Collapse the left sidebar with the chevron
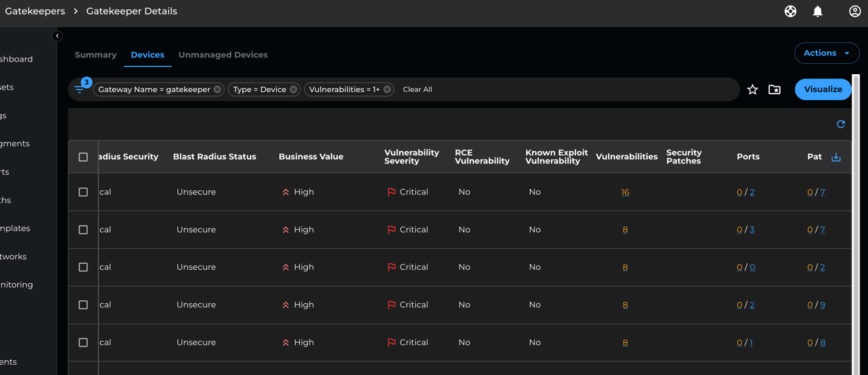Viewport: 868px width, 375px height. 56,36
